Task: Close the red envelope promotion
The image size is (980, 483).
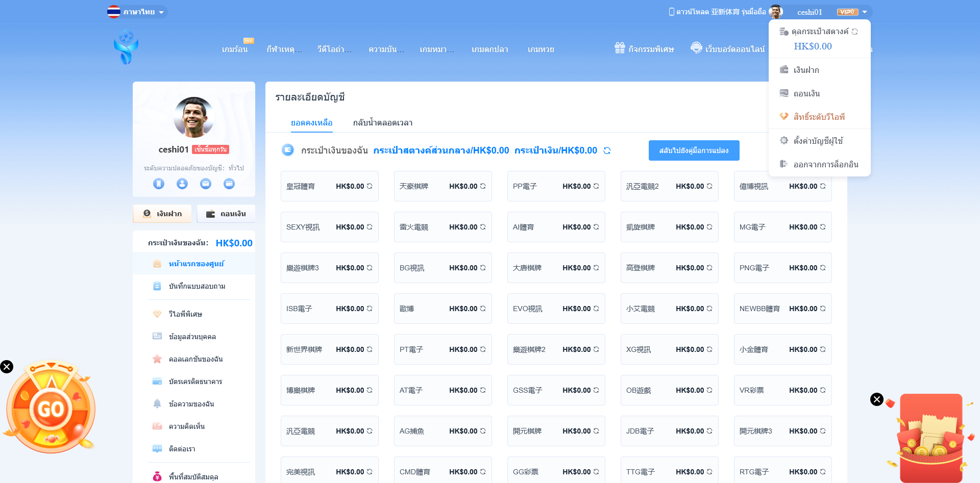Action: [877, 399]
